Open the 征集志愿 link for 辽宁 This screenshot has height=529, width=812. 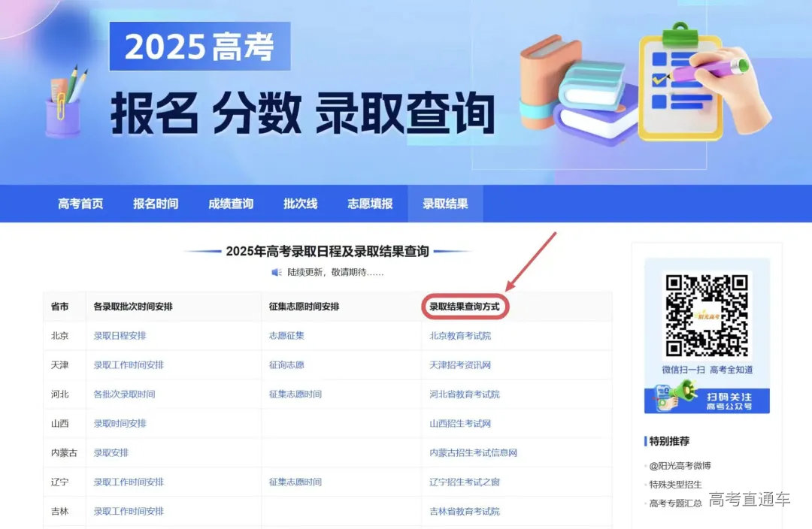pyautogui.click(x=295, y=482)
